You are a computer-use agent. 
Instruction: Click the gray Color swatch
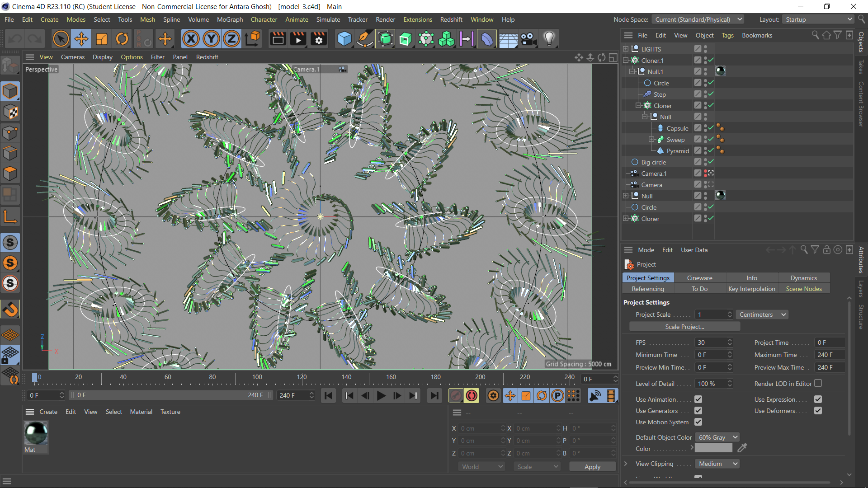point(713,448)
